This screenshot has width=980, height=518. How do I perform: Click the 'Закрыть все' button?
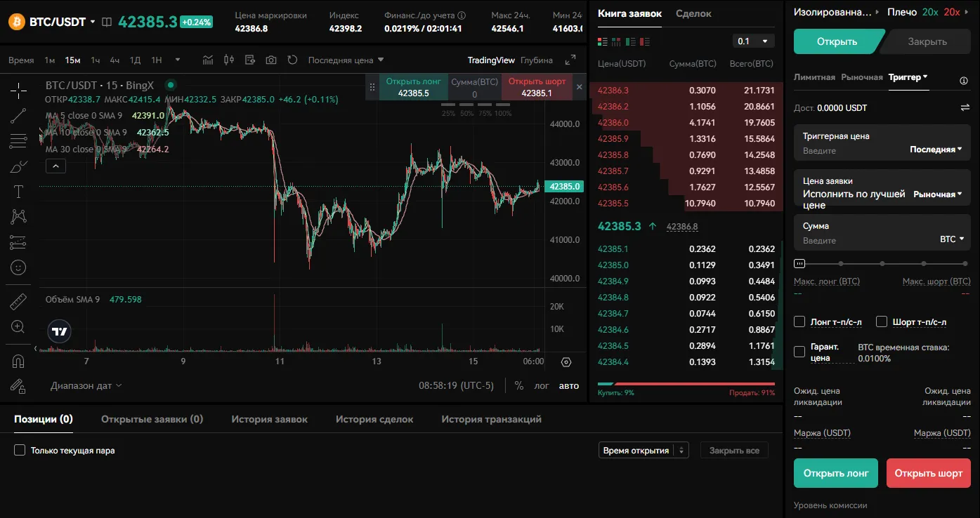(x=733, y=449)
